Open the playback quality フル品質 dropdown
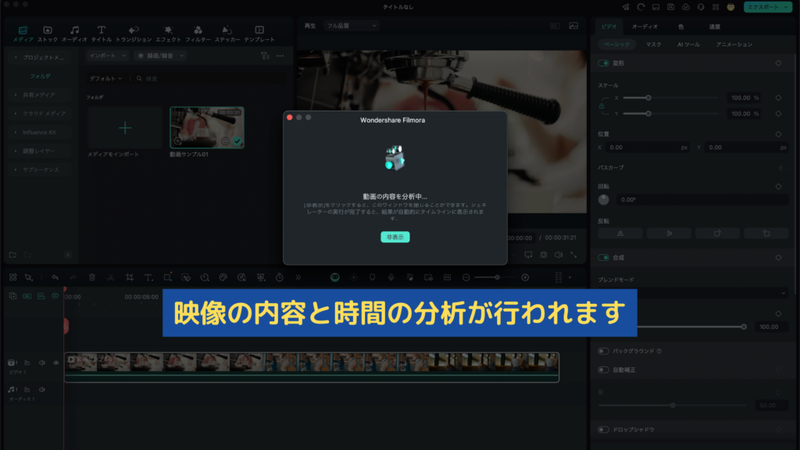 click(x=352, y=26)
